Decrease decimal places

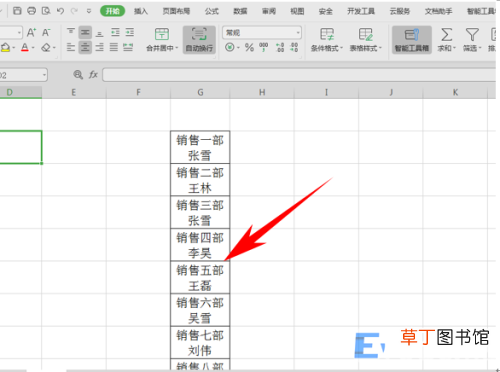[294, 47]
